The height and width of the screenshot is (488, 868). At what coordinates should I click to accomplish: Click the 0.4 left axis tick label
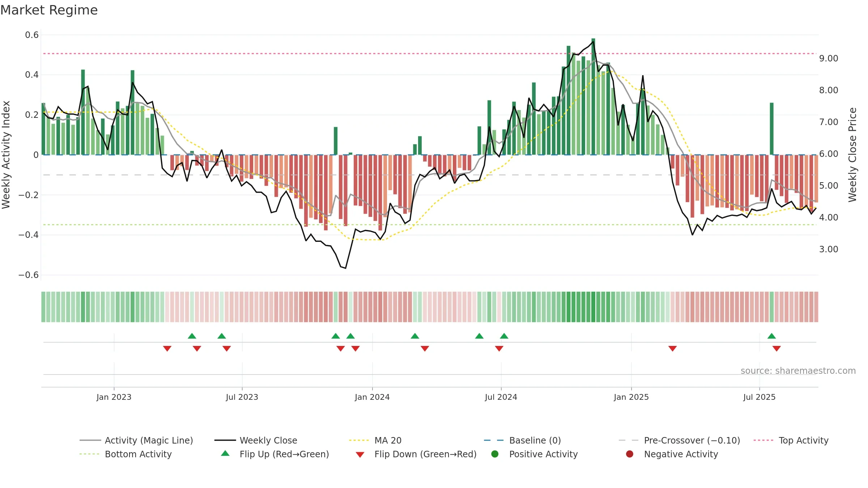32,75
